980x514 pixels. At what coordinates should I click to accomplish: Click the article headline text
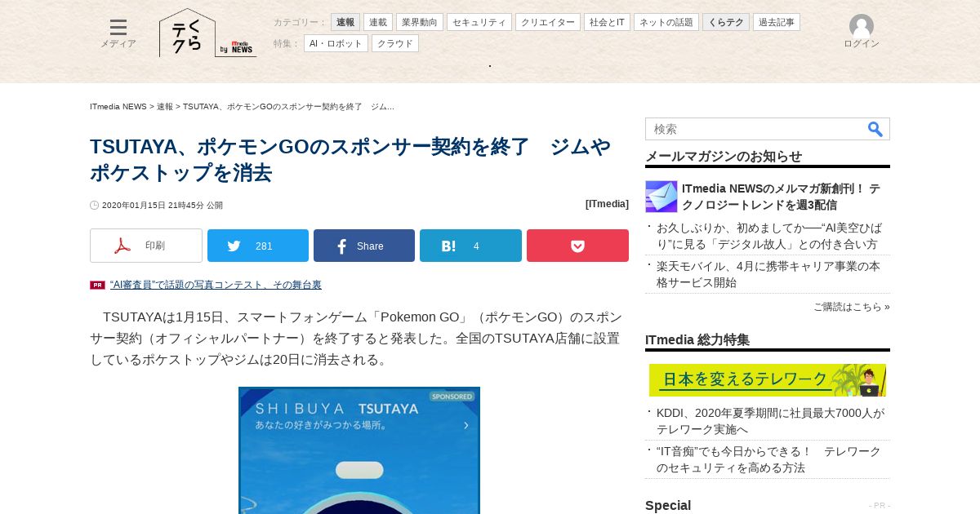point(350,160)
